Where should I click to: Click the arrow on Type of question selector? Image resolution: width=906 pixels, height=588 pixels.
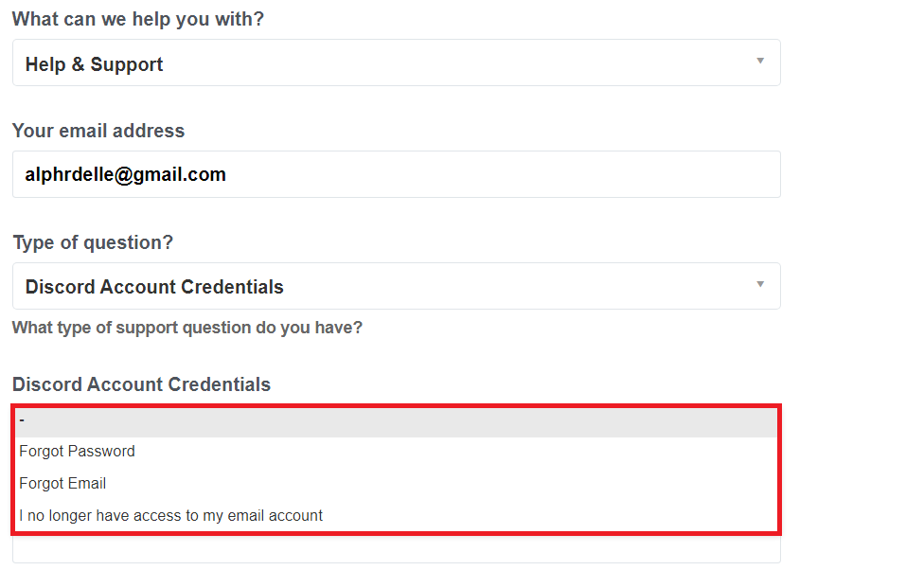pos(760,284)
